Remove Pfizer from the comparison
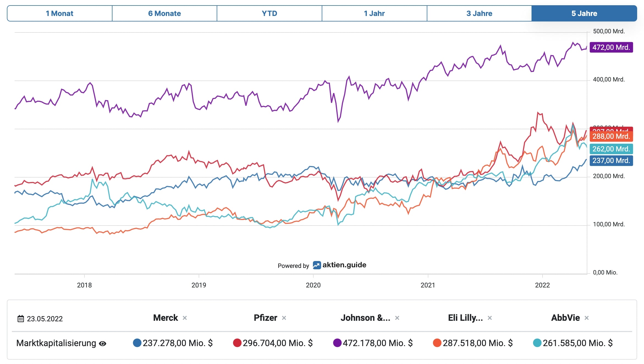The height and width of the screenshot is (364, 644). 284,318
